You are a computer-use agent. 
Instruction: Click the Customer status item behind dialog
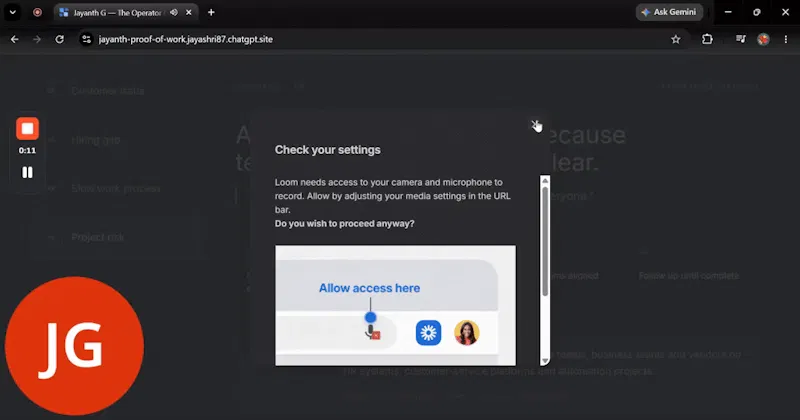tap(108, 91)
